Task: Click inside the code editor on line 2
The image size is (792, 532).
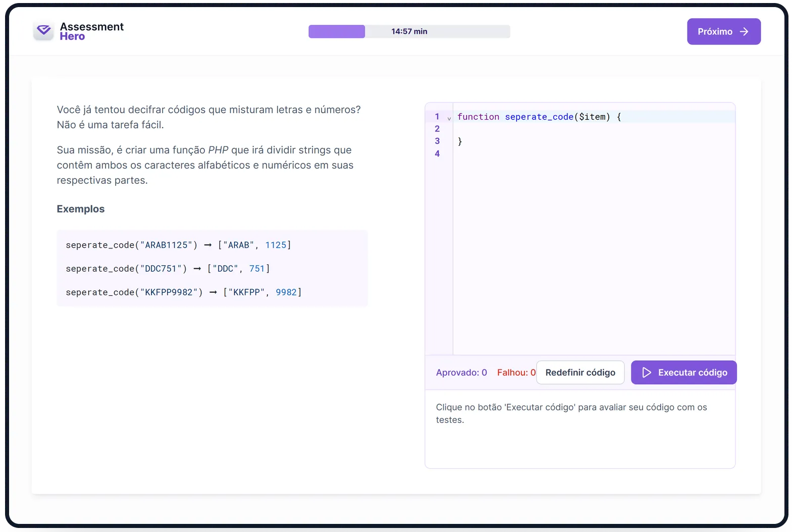Action: pyautogui.click(x=594, y=129)
